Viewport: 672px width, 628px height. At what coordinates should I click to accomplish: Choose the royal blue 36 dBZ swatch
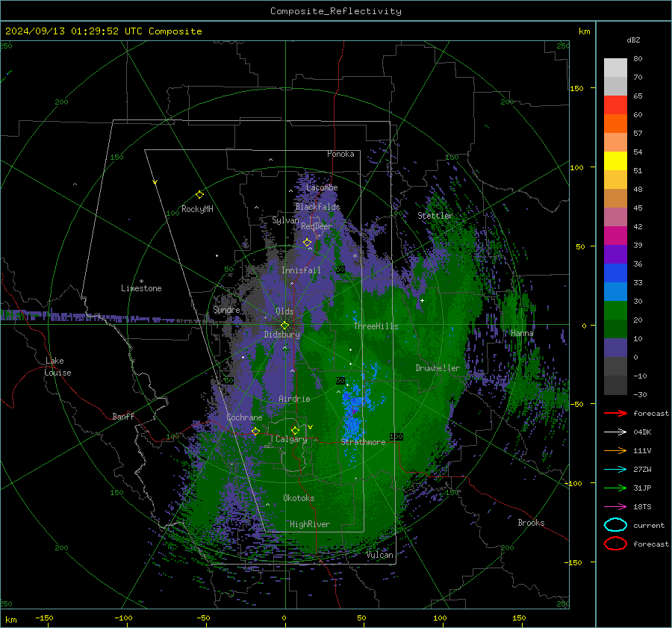coord(615,273)
